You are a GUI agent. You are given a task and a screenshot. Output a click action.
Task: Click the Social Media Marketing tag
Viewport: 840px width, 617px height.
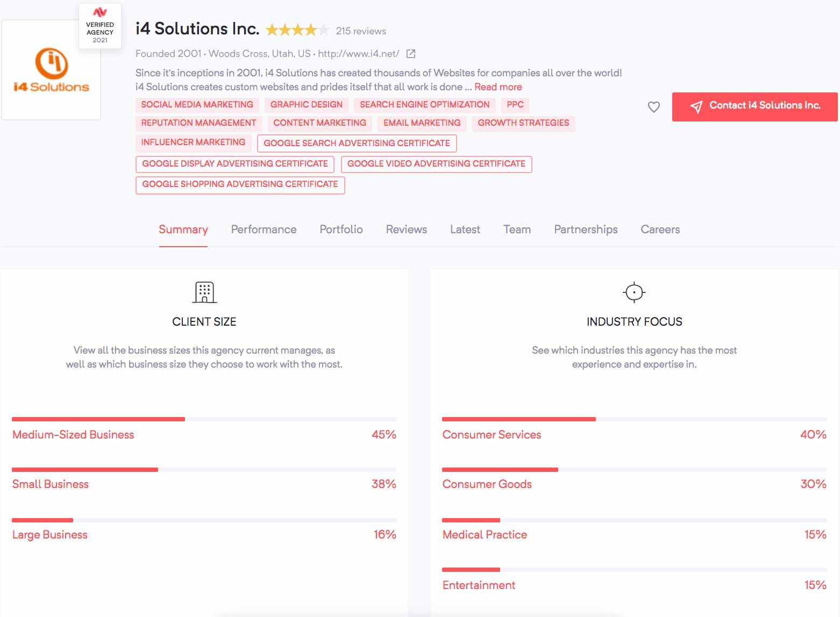197,105
